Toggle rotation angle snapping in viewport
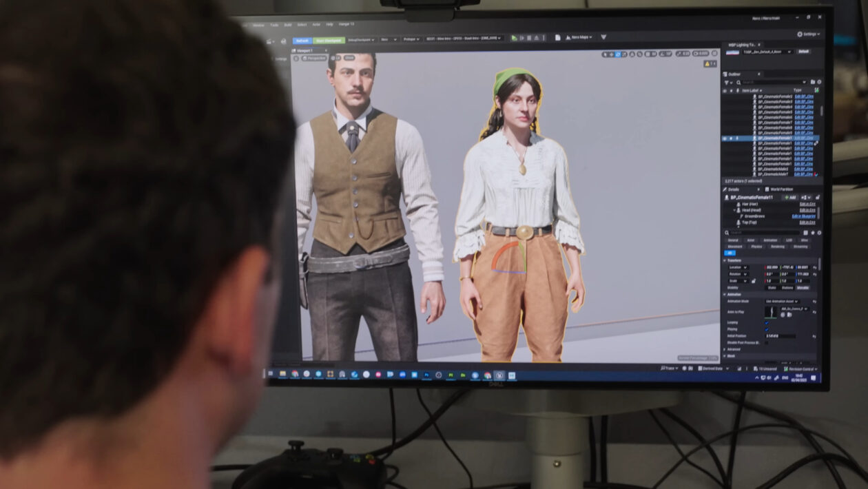 [662, 54]
